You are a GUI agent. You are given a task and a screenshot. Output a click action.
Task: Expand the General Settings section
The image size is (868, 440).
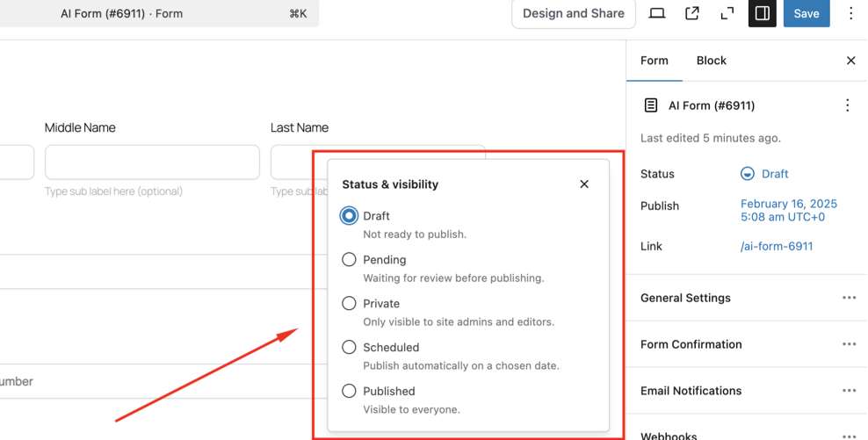point(747,298)
